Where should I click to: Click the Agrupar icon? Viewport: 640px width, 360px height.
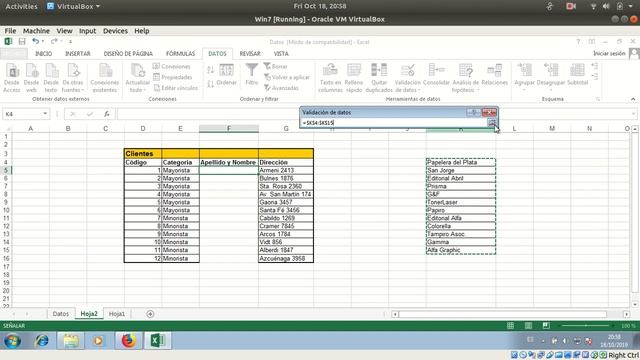(524, 75)
